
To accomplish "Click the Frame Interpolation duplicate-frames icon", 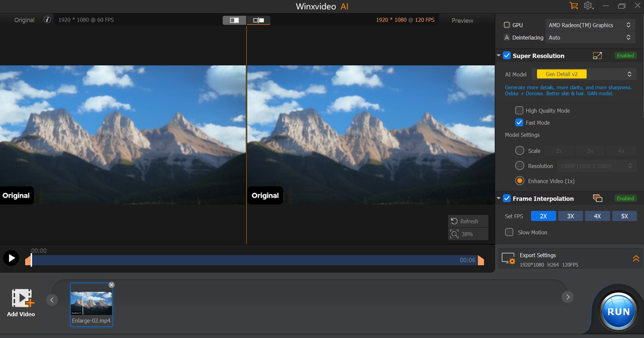I will click(598, 198).
